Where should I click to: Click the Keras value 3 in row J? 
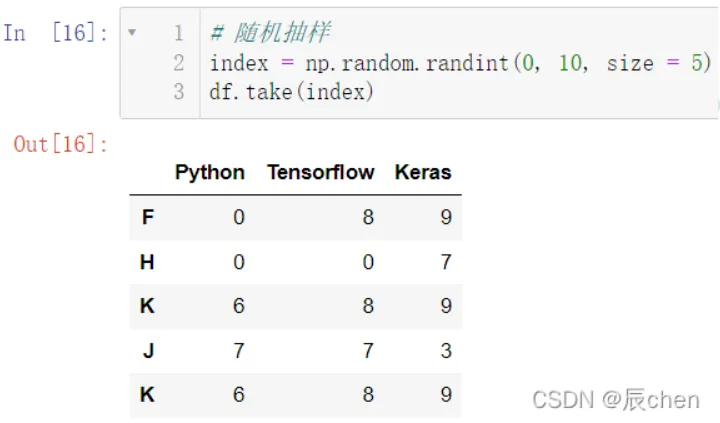click(x=446, y=351)
